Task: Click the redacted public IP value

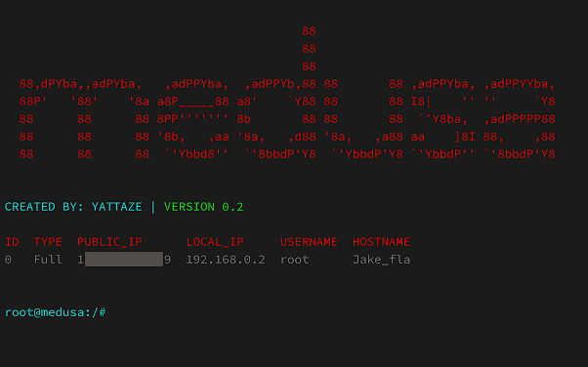Action: tap(124, 260)
